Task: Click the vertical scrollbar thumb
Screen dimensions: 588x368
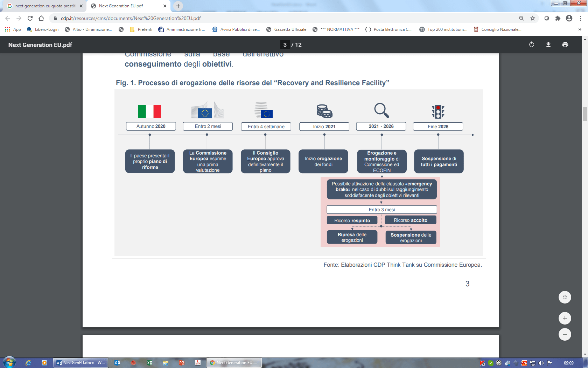Action: pyautogui.click(x=585, y=114)
